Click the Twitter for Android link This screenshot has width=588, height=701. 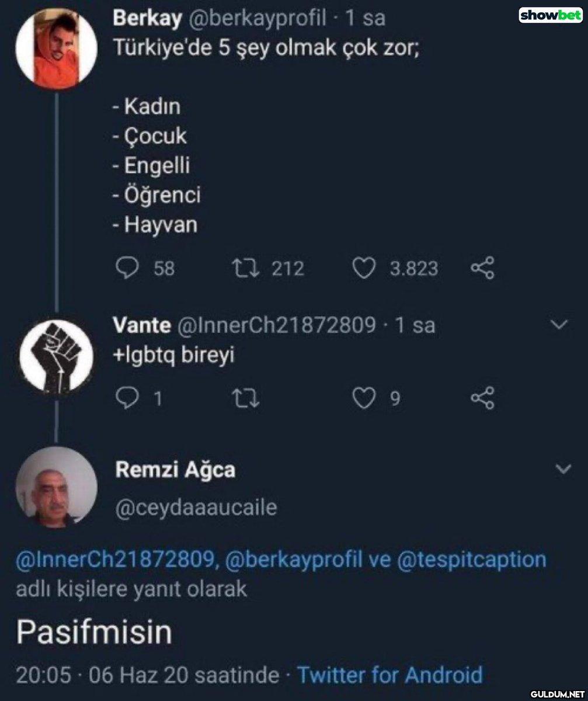point(390,675)
